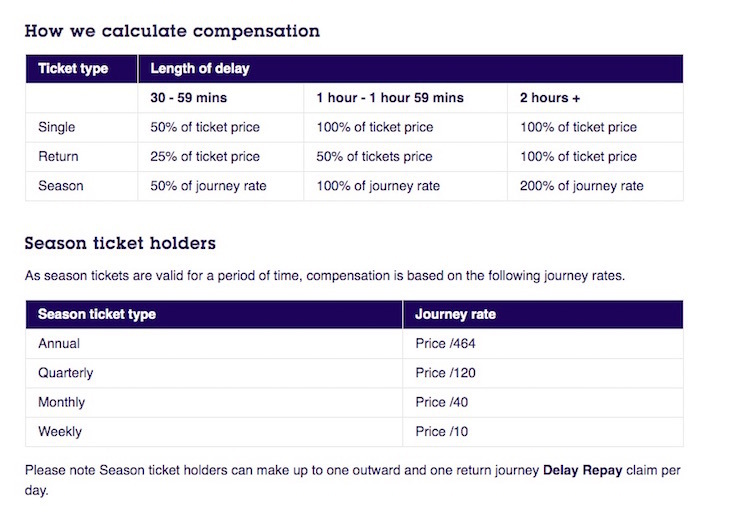Select the '25% of ticket price' cell
730x515 pixels.
pyautogui.click(x=205, y=156)
